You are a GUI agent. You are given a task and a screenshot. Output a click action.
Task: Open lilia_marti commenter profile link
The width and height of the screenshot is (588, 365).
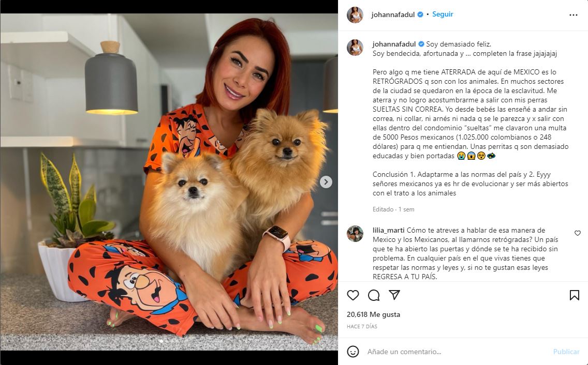[389, 230]
